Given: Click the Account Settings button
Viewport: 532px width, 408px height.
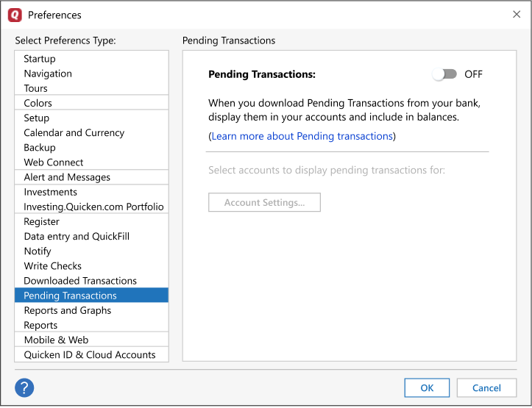Looking at the screenshot, I should pos(264,202).
